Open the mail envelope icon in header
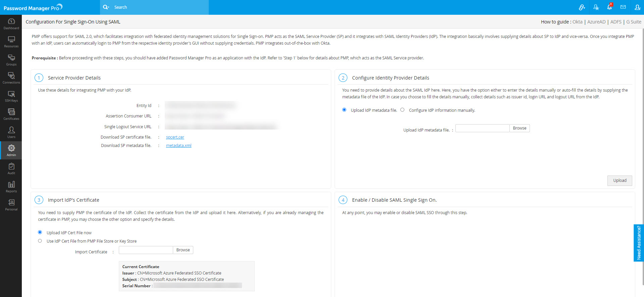This screenshot has height=297, width=644. pyautogui.click(x=623, y=7)
